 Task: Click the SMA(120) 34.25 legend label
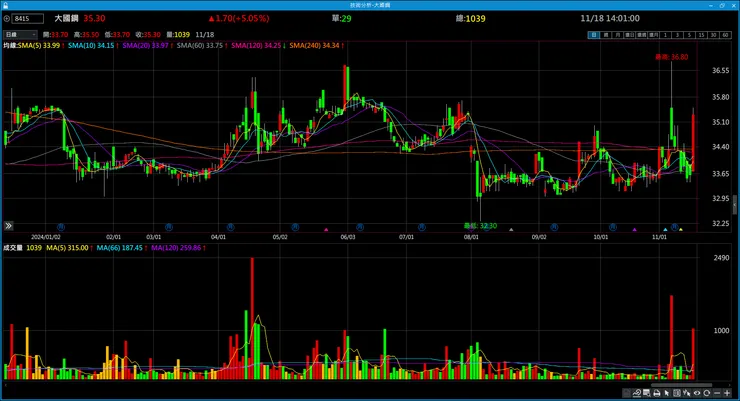(258, 46)
